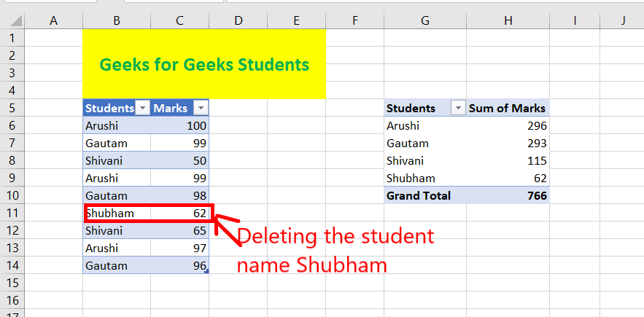Click the Geeks for Geeks Students title cell
Image resolution: width=644 pixels, height=317 pixels.
(x=204, y=64)
